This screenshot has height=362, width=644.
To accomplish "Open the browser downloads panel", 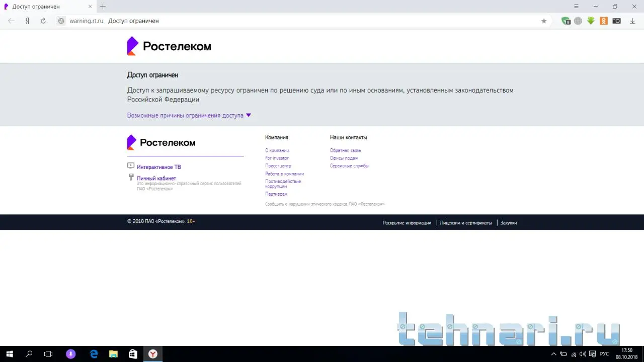I will tap(632, 21).
